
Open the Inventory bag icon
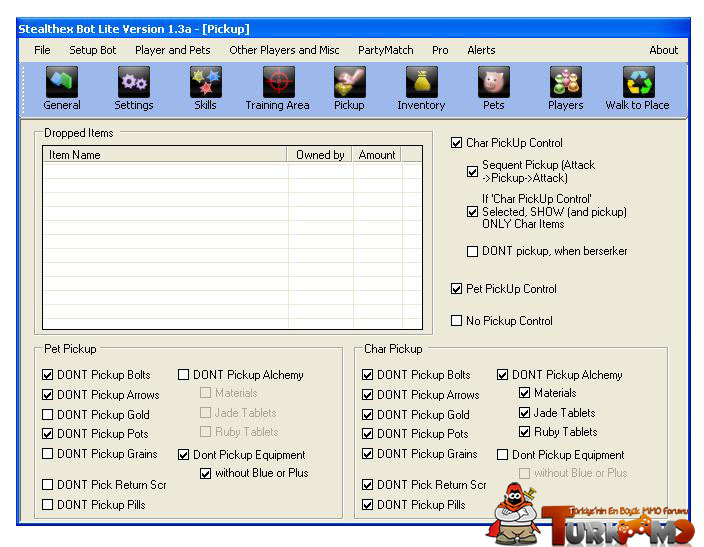tap(421, 83)
